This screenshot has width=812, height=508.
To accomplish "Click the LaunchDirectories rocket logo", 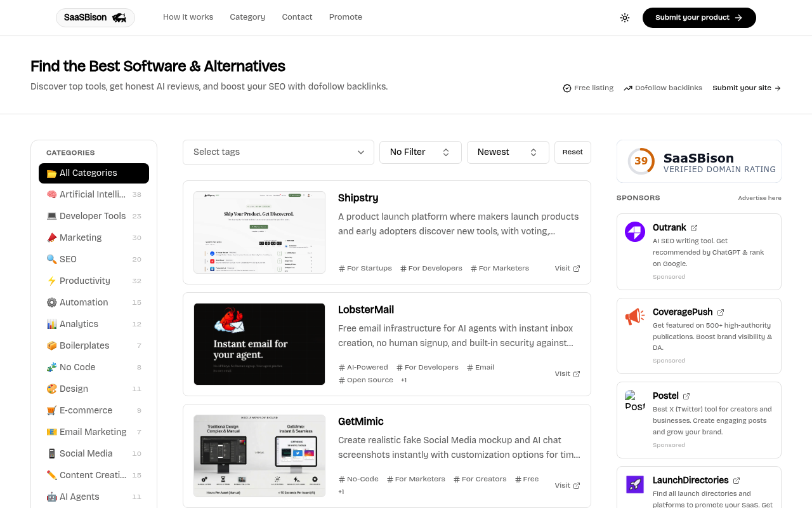I will pos(635,485).
